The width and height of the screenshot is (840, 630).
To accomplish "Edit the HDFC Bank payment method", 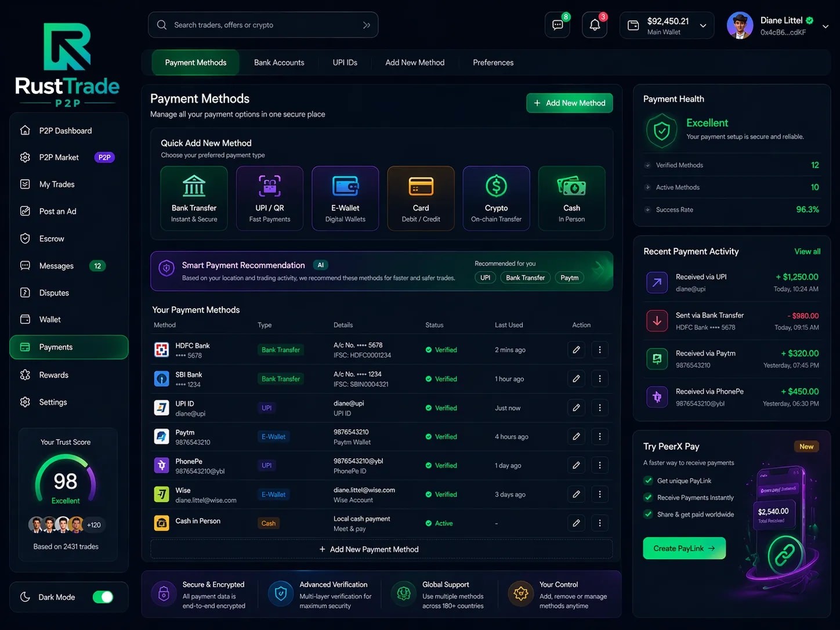I will 576,350.
